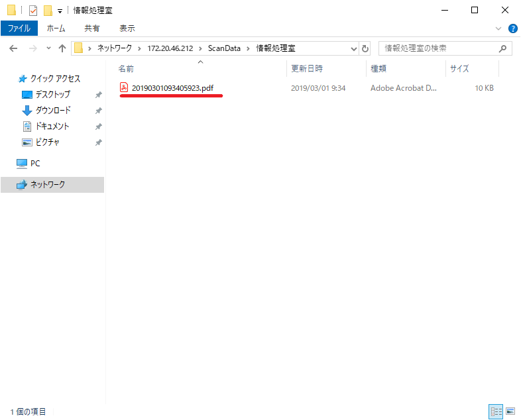Select ネットワーク in the navigation pane
521x420 pixels.
pos(52,185)
